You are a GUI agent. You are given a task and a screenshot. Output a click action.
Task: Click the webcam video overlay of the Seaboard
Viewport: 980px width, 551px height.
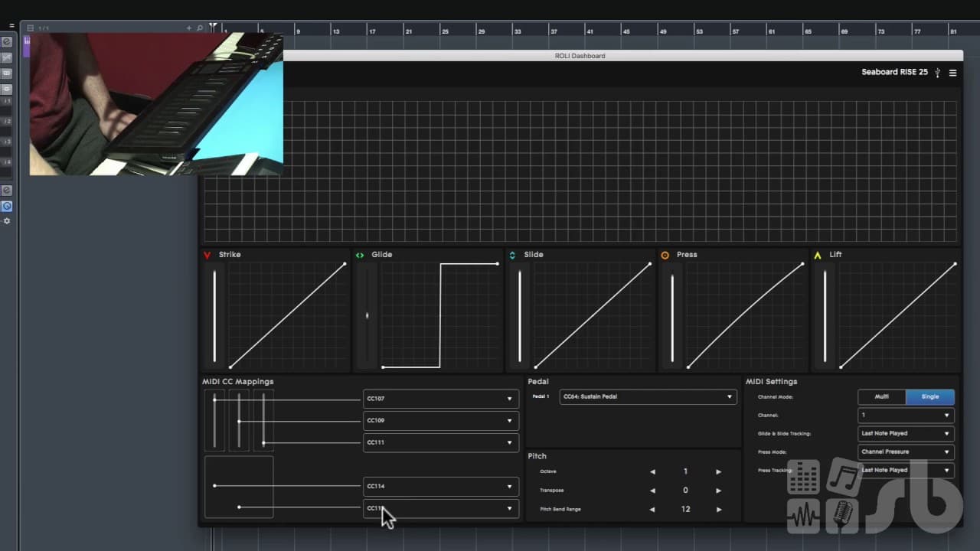[156, 104]
